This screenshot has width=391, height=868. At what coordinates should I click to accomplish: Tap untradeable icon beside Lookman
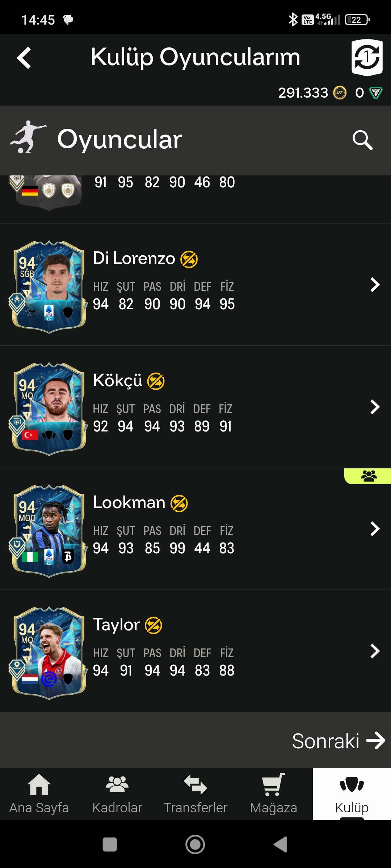[179, 503]
